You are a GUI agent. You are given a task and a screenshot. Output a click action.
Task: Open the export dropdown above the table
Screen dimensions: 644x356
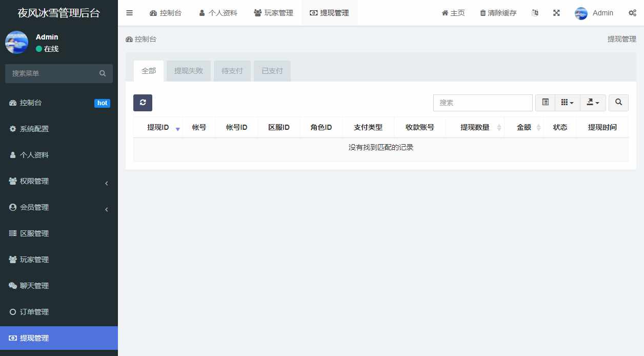point(593,103)
